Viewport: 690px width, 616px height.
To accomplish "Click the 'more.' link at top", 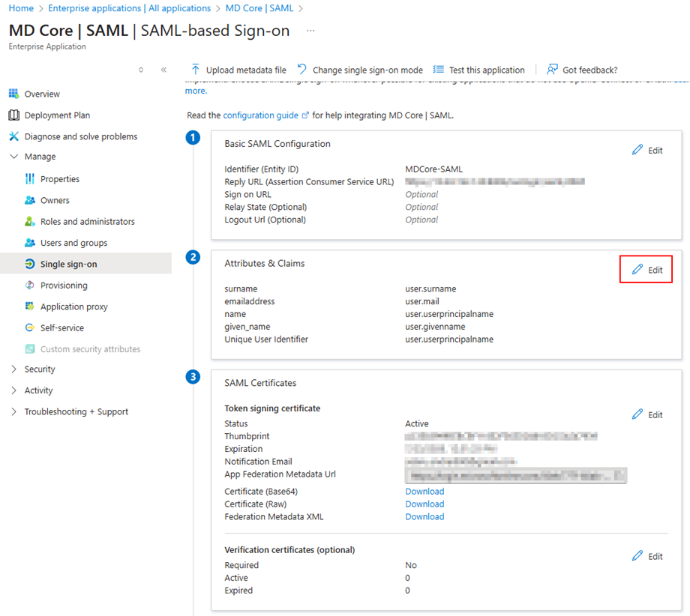I will [196, 91].
